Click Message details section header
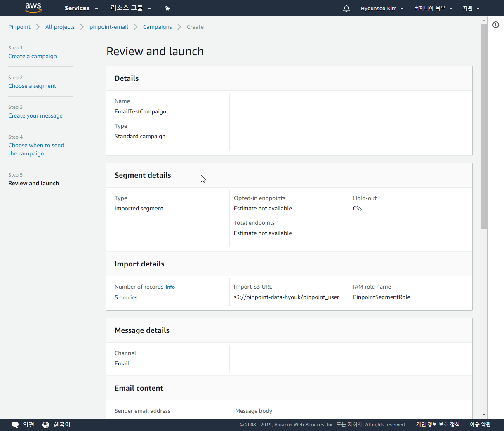504x431 pixels. click(x=142, y=330)
